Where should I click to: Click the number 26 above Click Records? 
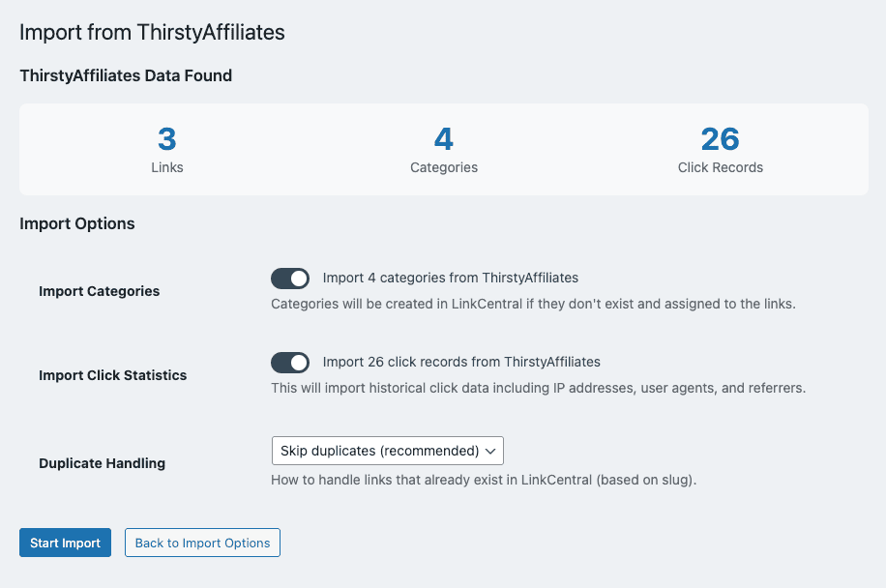[721, 139]
